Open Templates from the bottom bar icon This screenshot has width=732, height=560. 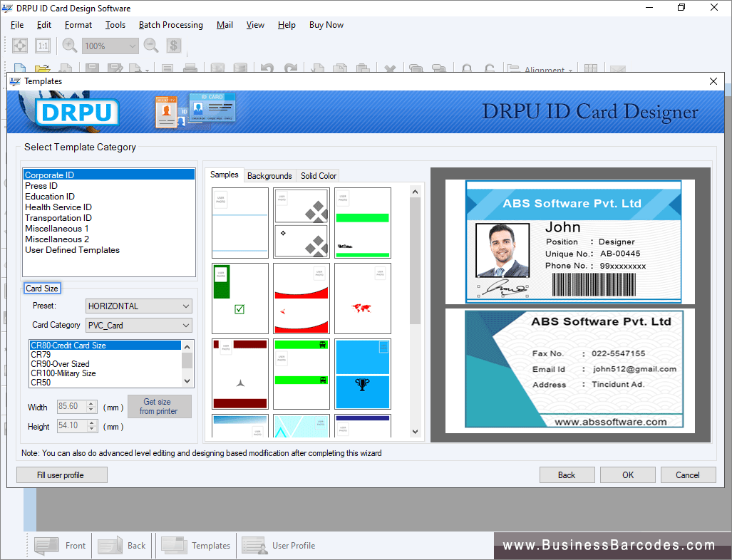point(173,545)
